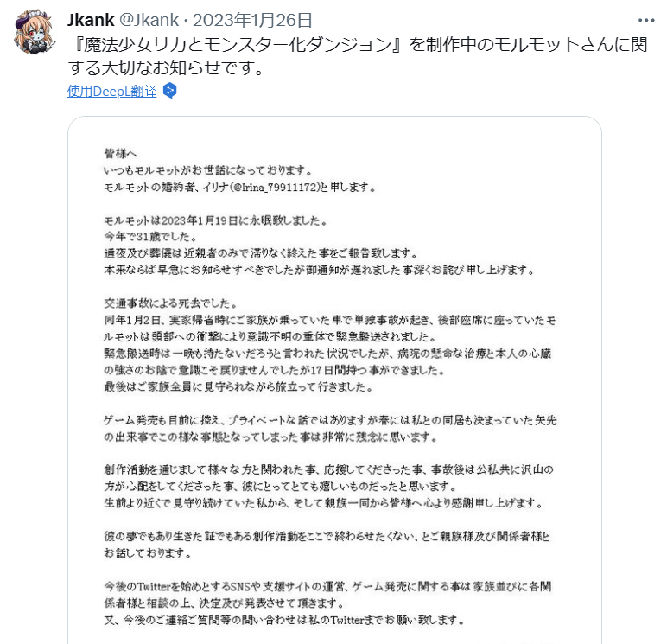This screenshot has height=644, width=667.
Task: Open the attached letter image
Action: pyautogui.click(x=335, y=380)
